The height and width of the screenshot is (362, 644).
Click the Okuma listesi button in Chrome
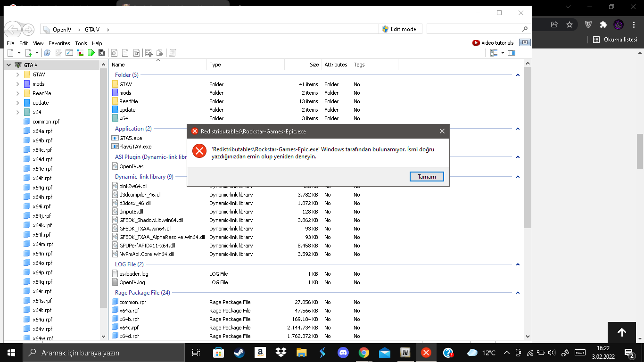coord(615,40)
